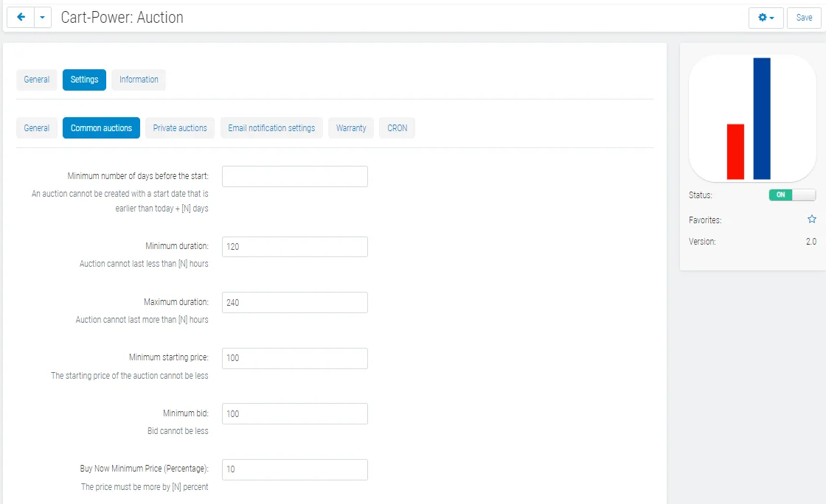Open the dropdown next to back arrow
The width and height of the screenshot is (826, 504).
coord(43,18)
